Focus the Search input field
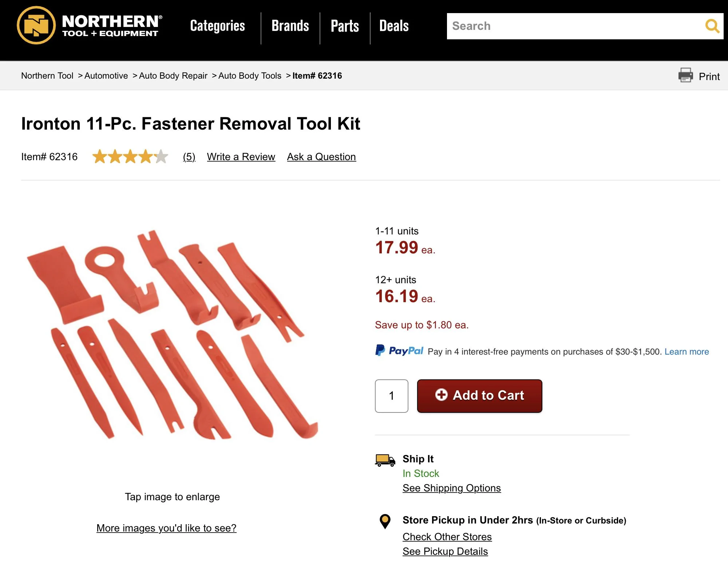 [575, 26]
